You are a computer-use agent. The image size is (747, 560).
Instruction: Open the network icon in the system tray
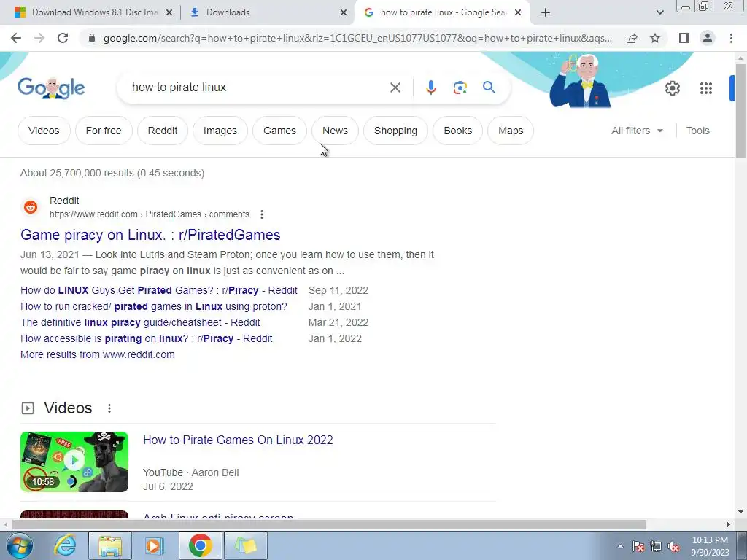pos(656,547)
